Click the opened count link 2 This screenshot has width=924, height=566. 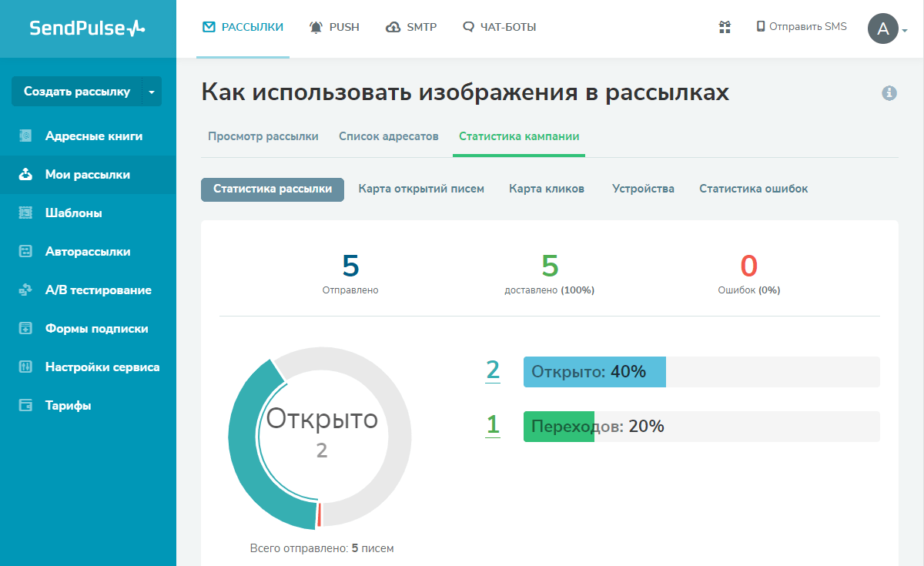click(493, 370)
